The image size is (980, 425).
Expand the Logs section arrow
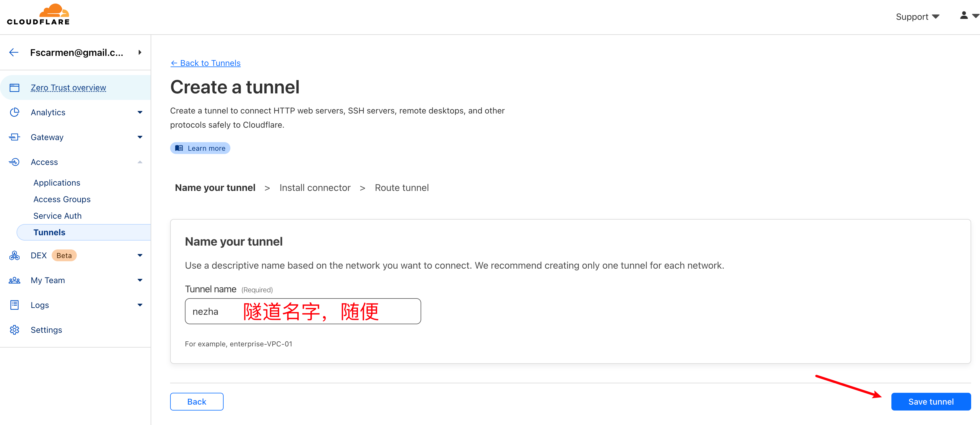coord(140,305)
